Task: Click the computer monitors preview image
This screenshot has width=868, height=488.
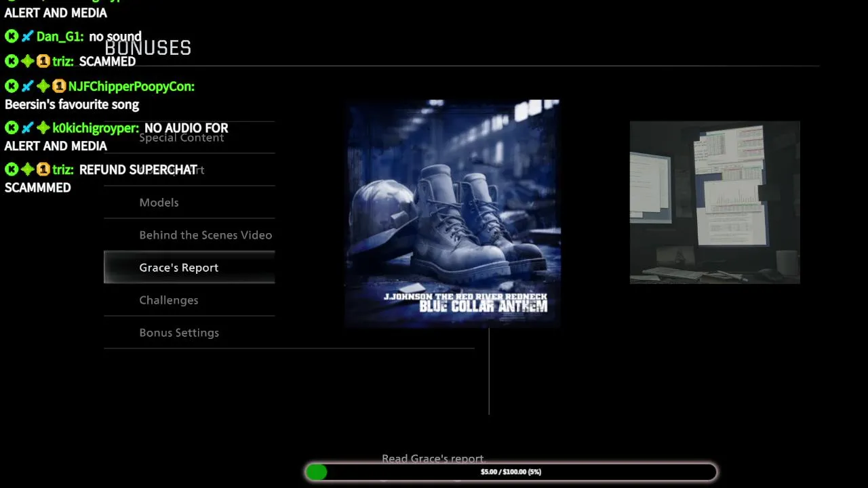Action: coord(715,202)
